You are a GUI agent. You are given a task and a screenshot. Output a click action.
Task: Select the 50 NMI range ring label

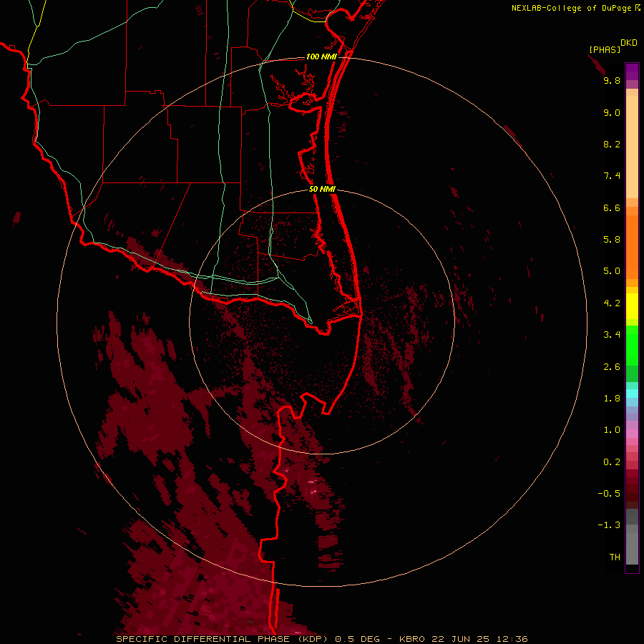tap(323, 189)
